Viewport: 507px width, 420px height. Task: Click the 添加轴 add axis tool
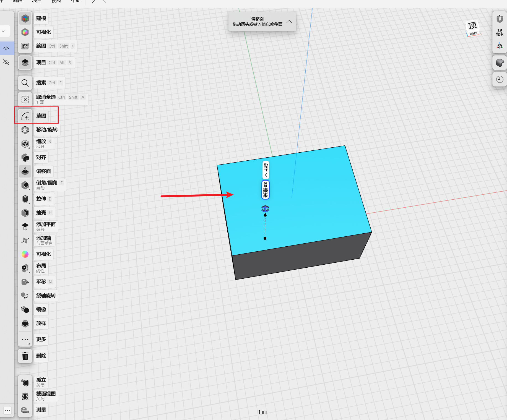[25, 240]
